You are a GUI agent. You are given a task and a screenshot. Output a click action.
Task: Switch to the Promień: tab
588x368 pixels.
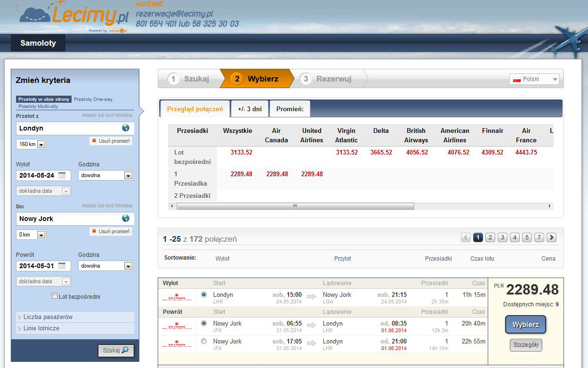click(x=290, y=109)
